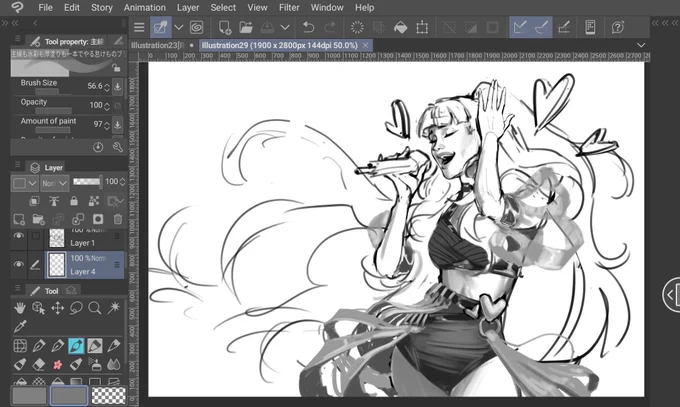
Task: Toggle the snap to special ruler icon
Action: pyautogui.click(x=541, y=27)
